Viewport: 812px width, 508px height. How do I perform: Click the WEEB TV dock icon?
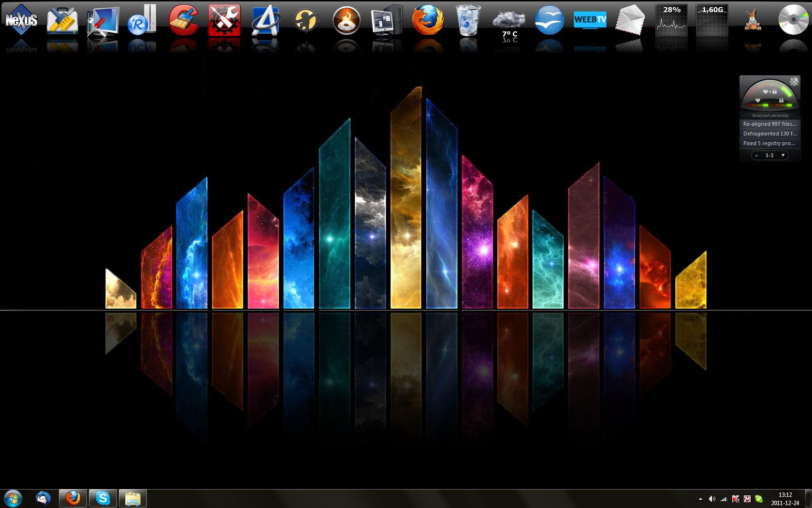[590, 20]
